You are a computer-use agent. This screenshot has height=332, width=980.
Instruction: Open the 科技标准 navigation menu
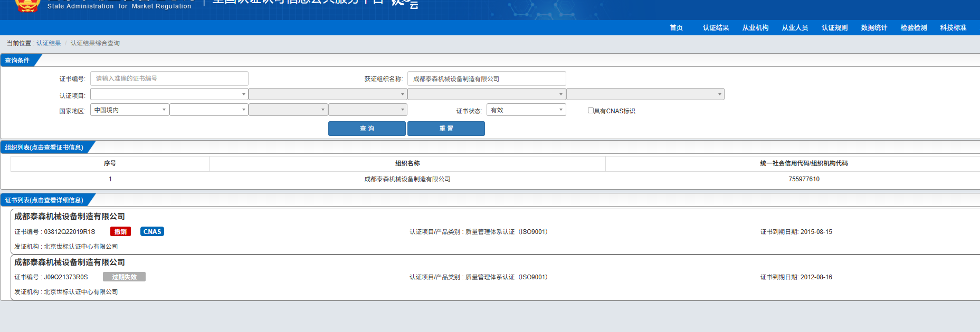coord(953,28)
